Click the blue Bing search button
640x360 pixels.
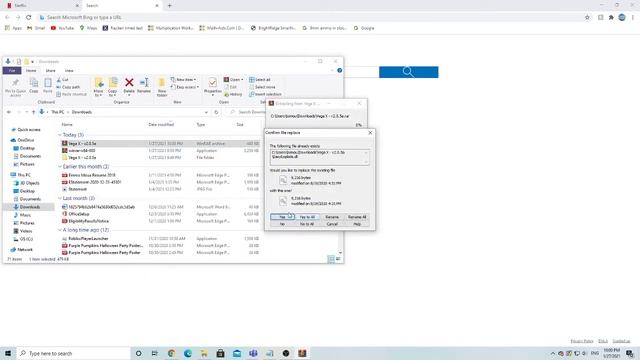(409, 72)
